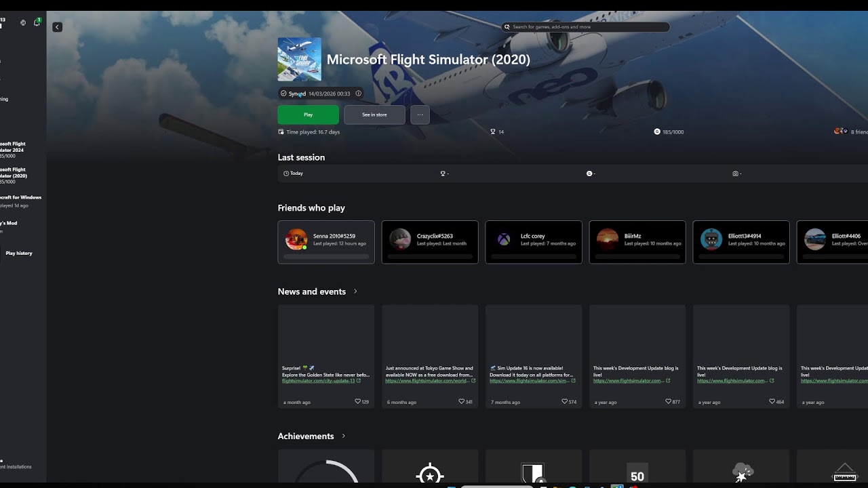Open the storm cloud achievement
This screenshot has width=868, height=488.
[741, 466]
